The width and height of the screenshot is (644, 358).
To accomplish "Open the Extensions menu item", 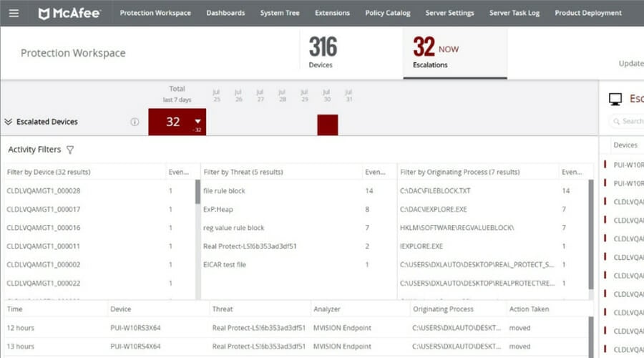I will (x=332, y=13).
